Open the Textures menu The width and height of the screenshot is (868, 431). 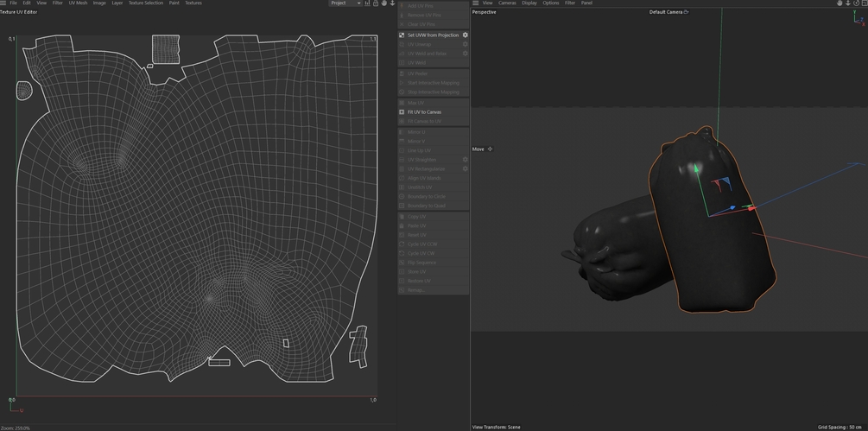tap(193, 3)
